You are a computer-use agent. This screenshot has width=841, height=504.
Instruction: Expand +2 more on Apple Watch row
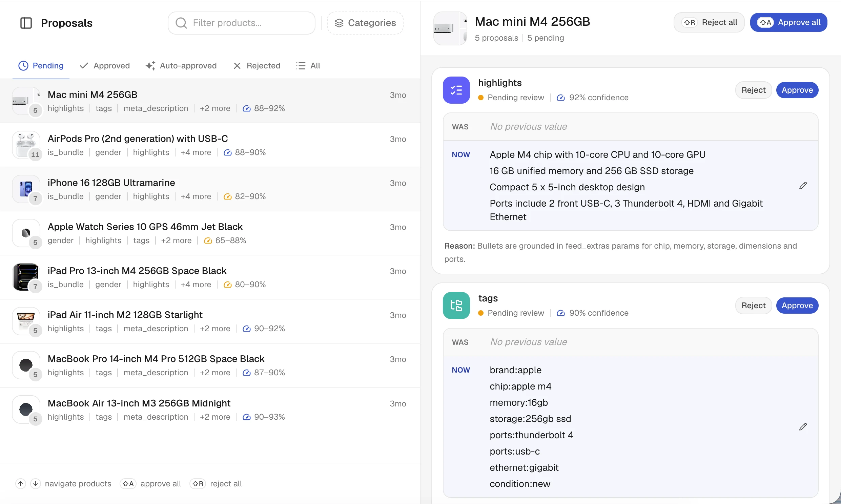176,241
